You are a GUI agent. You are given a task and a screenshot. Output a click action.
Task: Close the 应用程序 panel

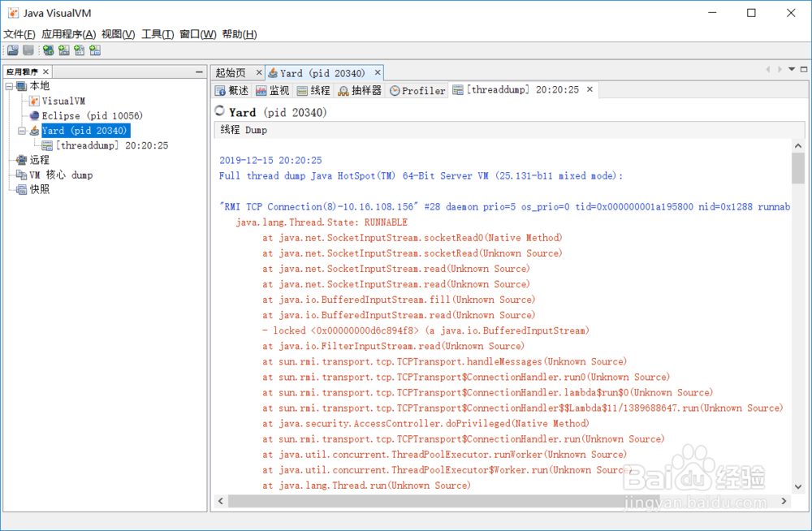[45, 71]
